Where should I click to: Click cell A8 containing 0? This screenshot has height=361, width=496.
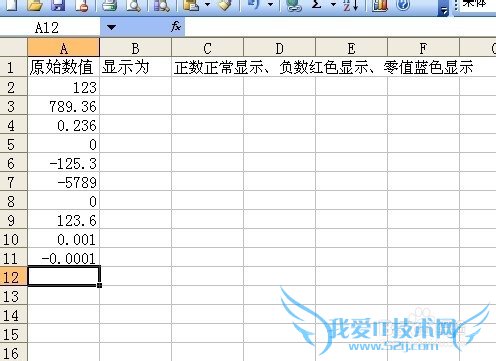click(63, 201)
